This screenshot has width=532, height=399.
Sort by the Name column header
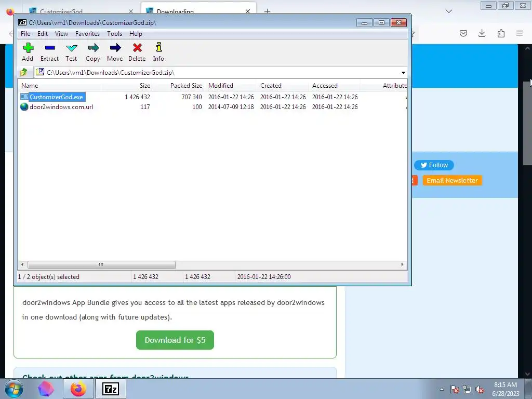(59, 86)
